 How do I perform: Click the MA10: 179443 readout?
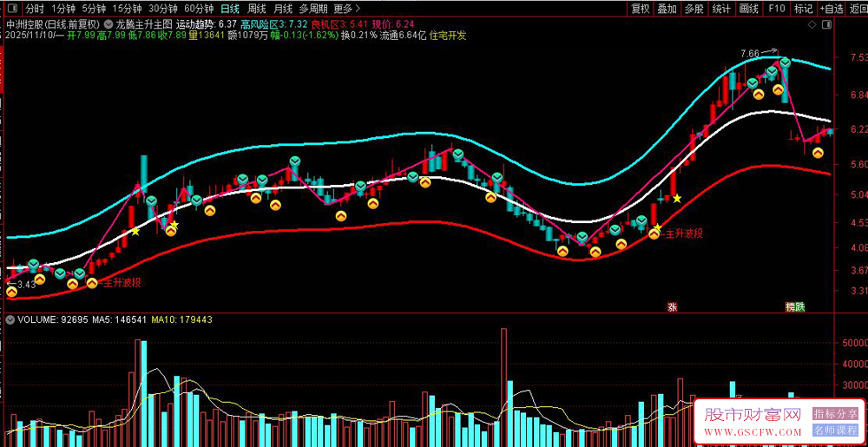tap(181, 319)
